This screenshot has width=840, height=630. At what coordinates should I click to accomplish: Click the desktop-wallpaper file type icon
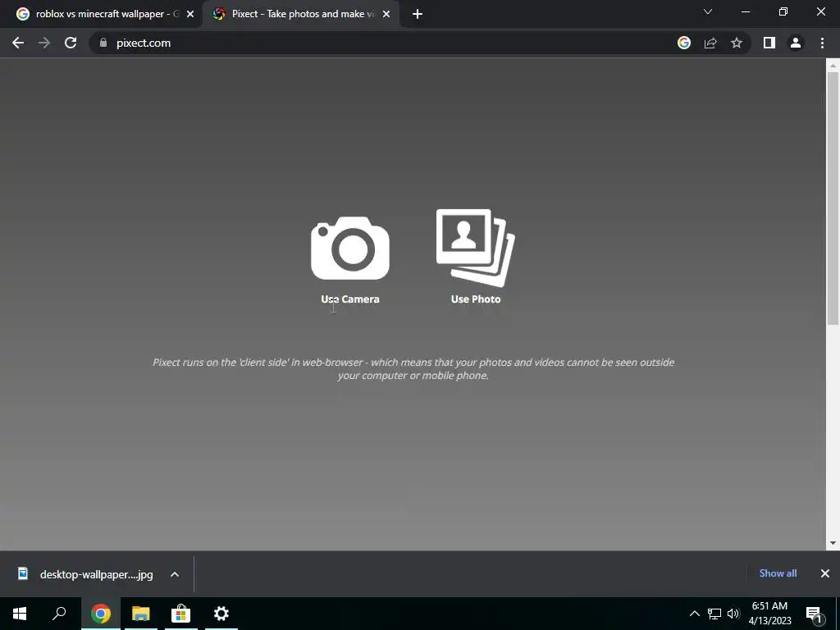click(22, 573)
